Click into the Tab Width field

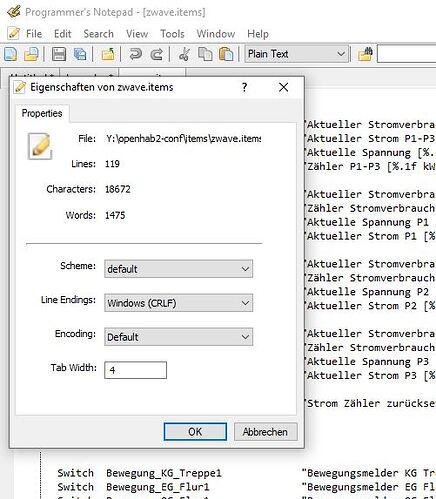[135, 370]
